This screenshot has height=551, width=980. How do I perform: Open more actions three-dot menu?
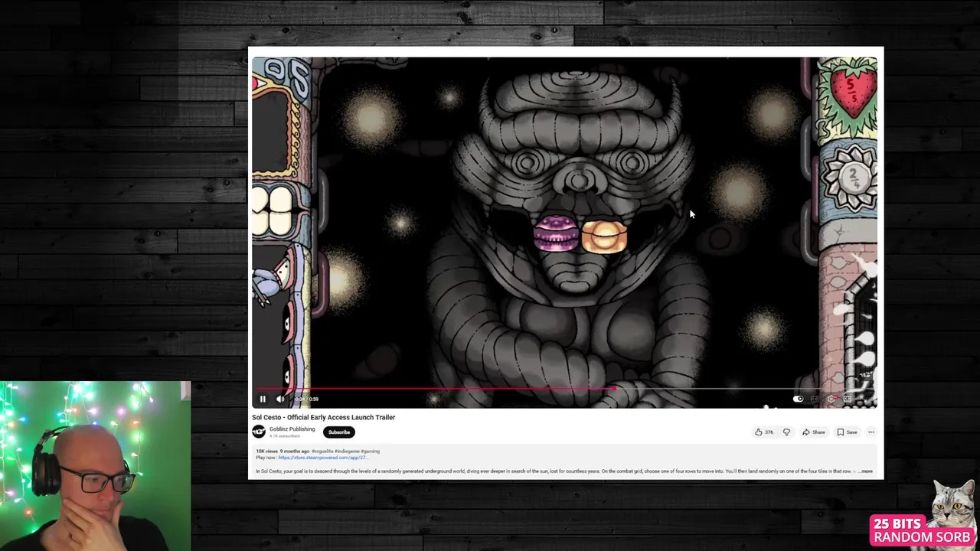[x=871, y=432]
